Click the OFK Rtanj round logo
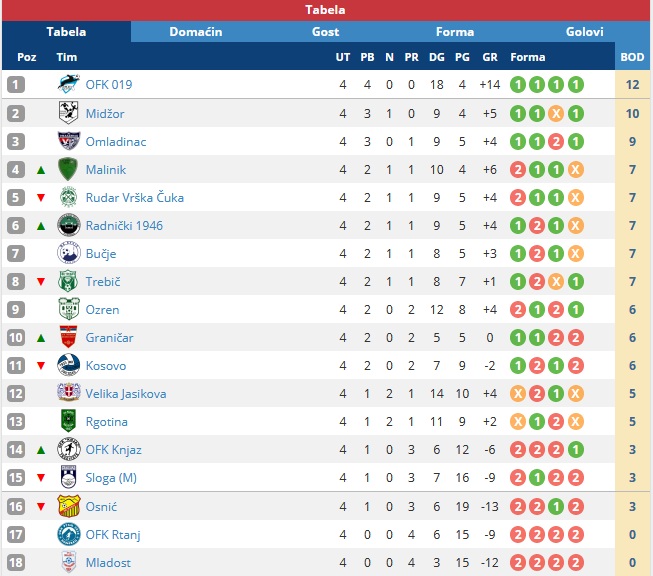 69,534
